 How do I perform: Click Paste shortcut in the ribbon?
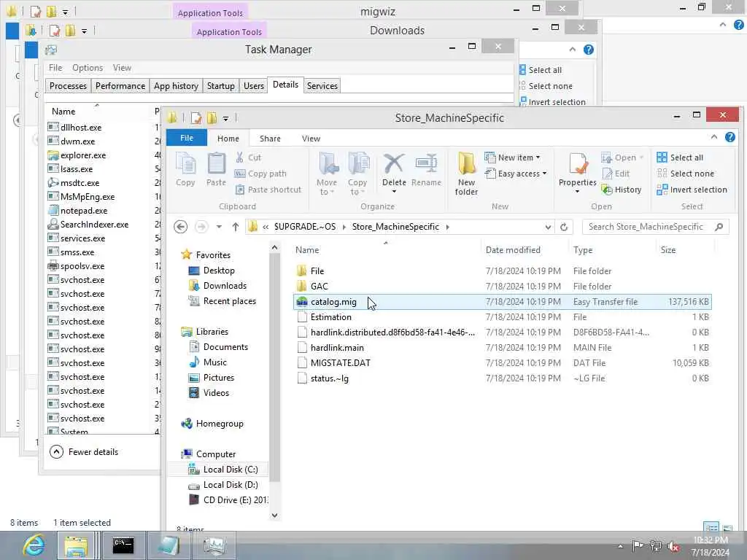point(268,190)
